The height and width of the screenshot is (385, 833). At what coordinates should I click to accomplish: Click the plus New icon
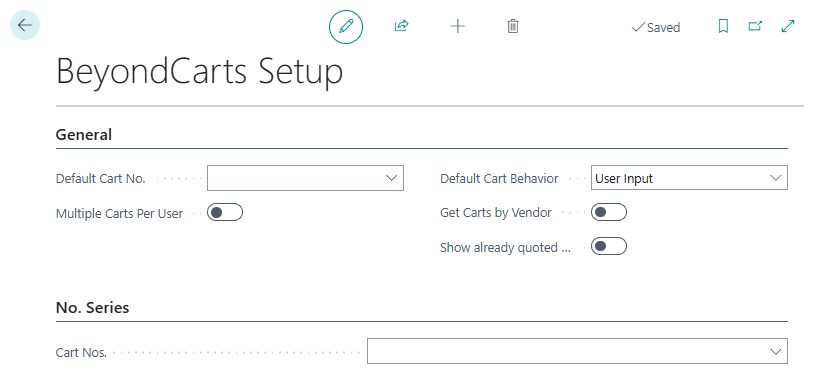point(457,26)
